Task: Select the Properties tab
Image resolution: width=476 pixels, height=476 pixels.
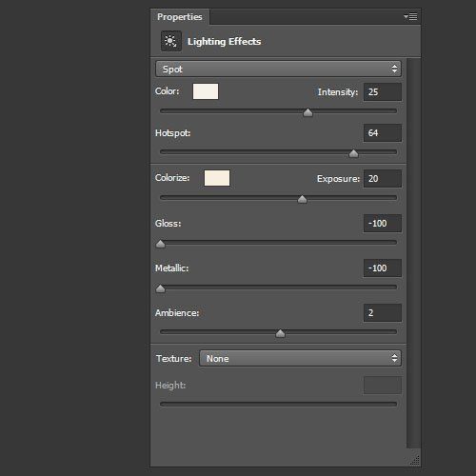Action: coord(180,17)
